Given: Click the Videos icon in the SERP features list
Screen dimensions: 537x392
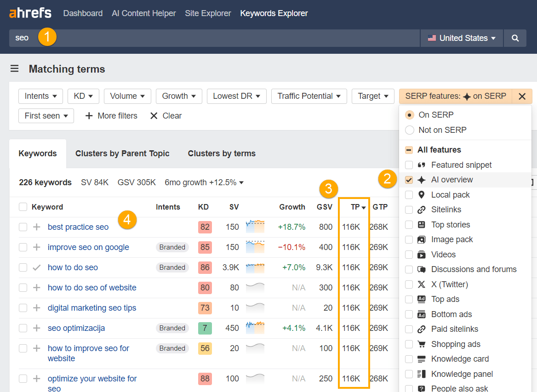Looking at the screenshot, I should [x=421, y=254].
